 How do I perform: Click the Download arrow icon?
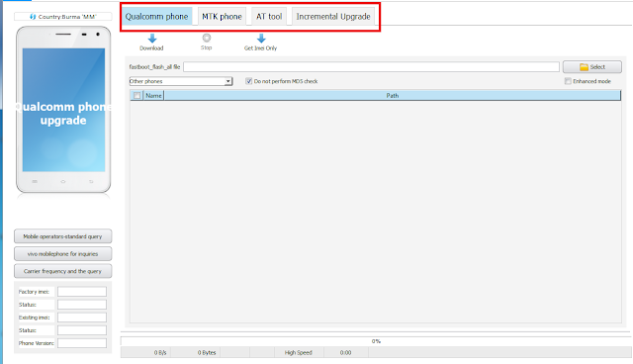pos(152,39)
